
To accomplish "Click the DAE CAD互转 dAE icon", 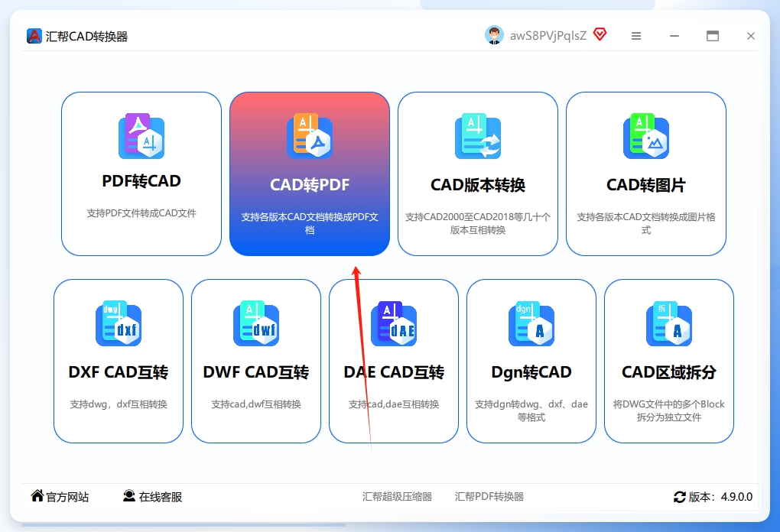I will click(394, 323).
